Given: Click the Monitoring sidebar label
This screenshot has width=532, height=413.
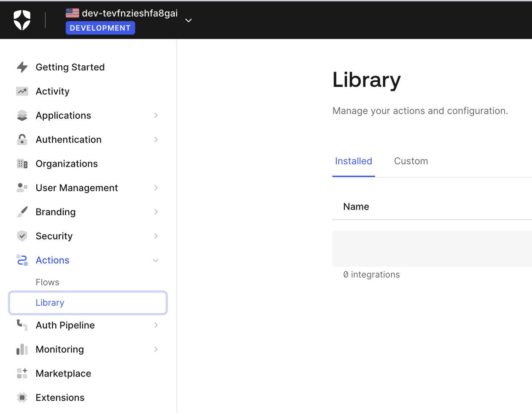Looking at the screenshot, I should click(59, 349).
